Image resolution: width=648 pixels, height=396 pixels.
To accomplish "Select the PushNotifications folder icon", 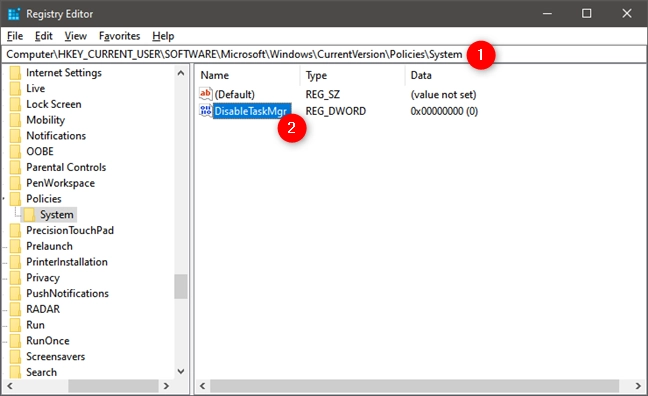I will tap(15, 293).
